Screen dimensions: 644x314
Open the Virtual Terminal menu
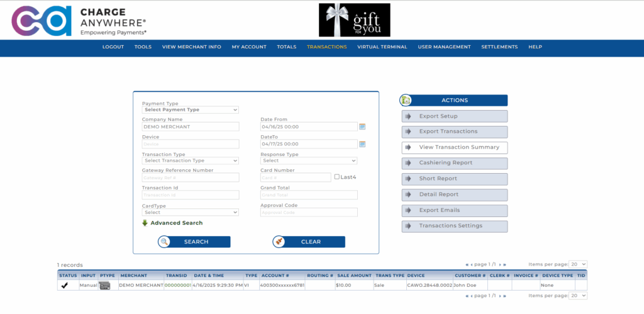[382, 47]
